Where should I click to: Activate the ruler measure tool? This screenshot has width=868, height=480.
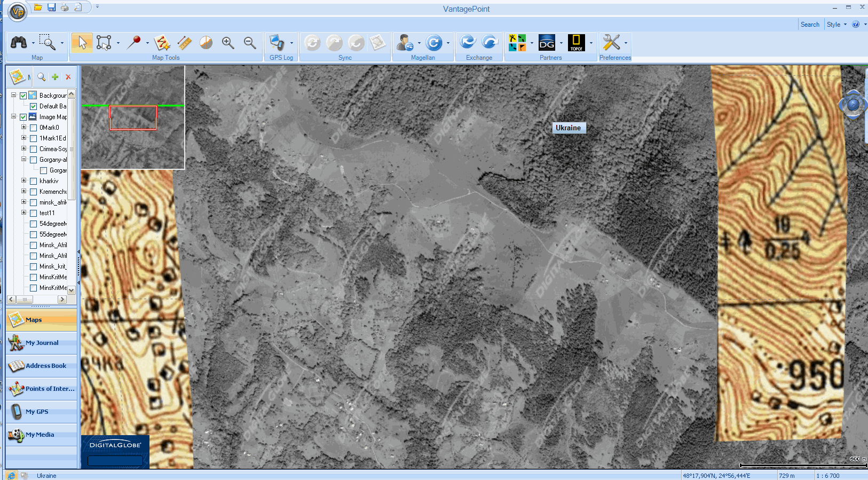coord(184,43)
